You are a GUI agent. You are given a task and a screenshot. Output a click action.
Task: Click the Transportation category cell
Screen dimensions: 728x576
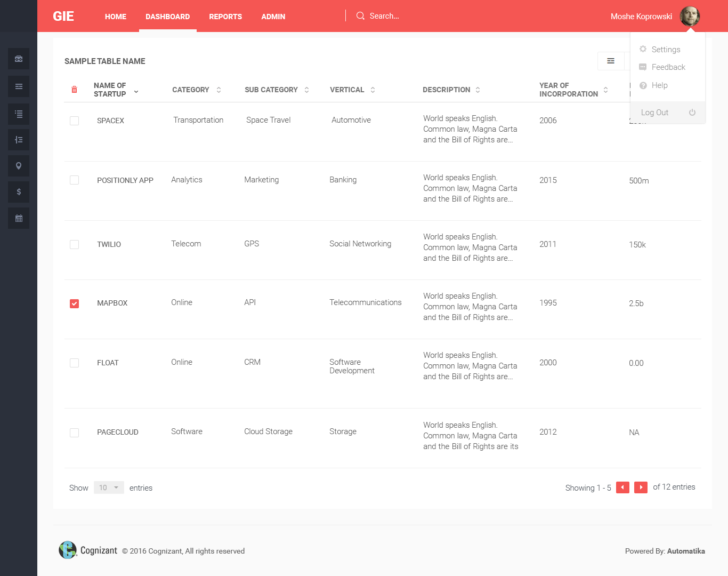(x=198, y=120)
